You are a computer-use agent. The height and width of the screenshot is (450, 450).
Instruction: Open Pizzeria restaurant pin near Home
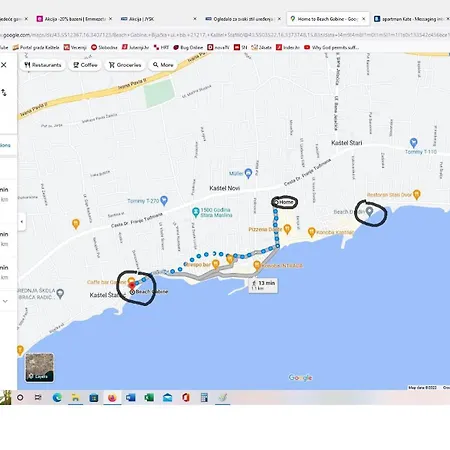(287, 229)
